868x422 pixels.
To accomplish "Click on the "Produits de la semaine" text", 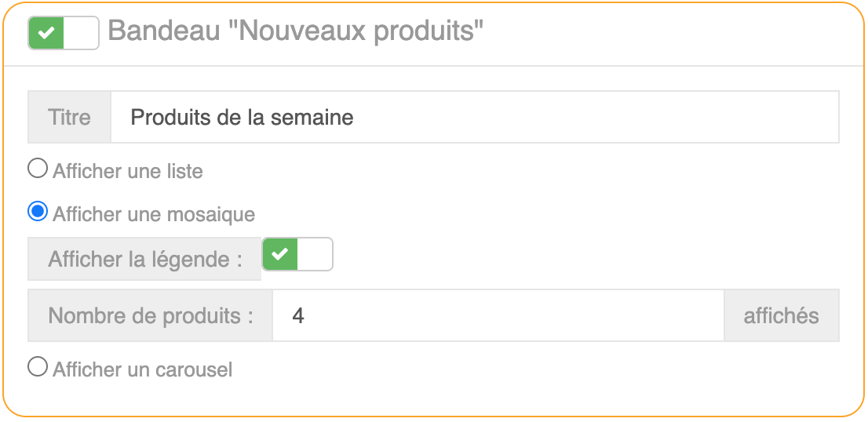I will 242,118.
